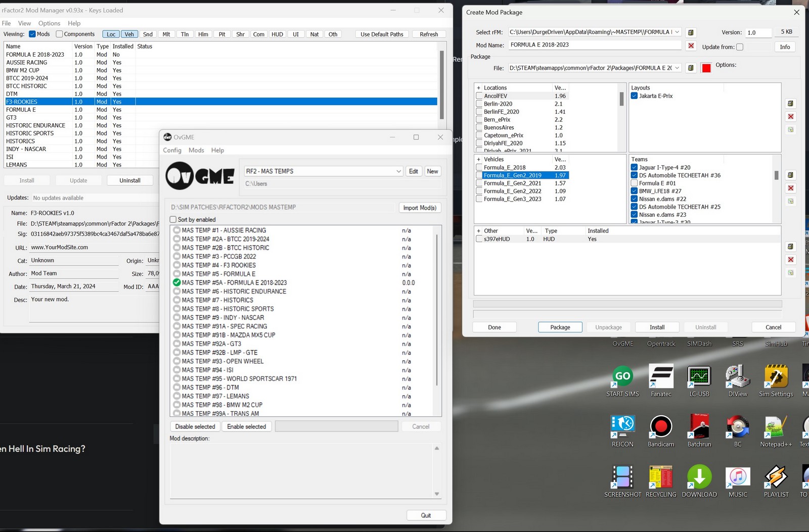The height and width of the screenshot is (532, 809).
Task: Select the BTCC HISTORIC row in mod list
Action: [x=221, y=86]
